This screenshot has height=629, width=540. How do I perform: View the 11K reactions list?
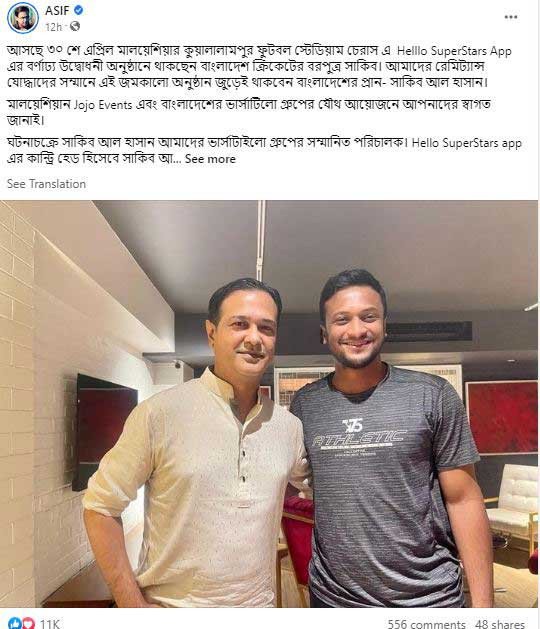(x=50, y=624)
